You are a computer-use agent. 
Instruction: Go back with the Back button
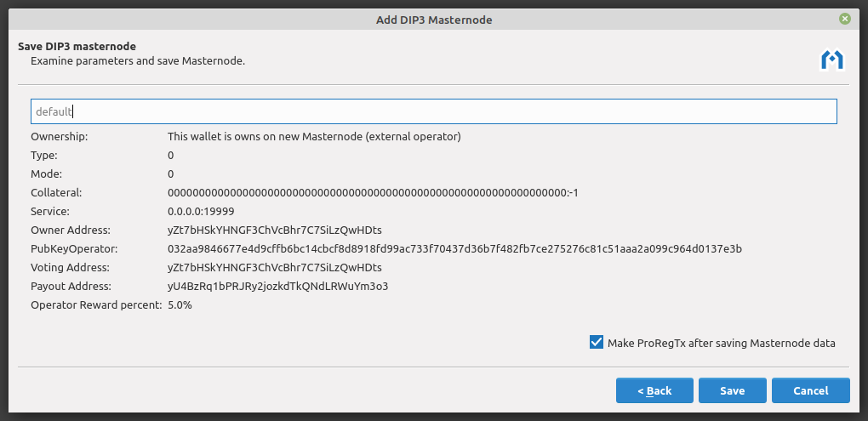(x=654, y=390)
